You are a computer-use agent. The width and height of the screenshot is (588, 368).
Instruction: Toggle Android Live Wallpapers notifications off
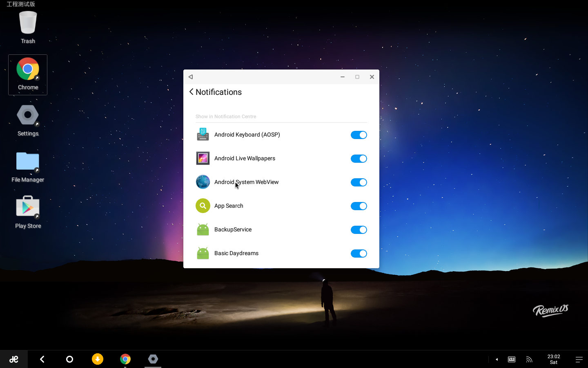(359, 159)
